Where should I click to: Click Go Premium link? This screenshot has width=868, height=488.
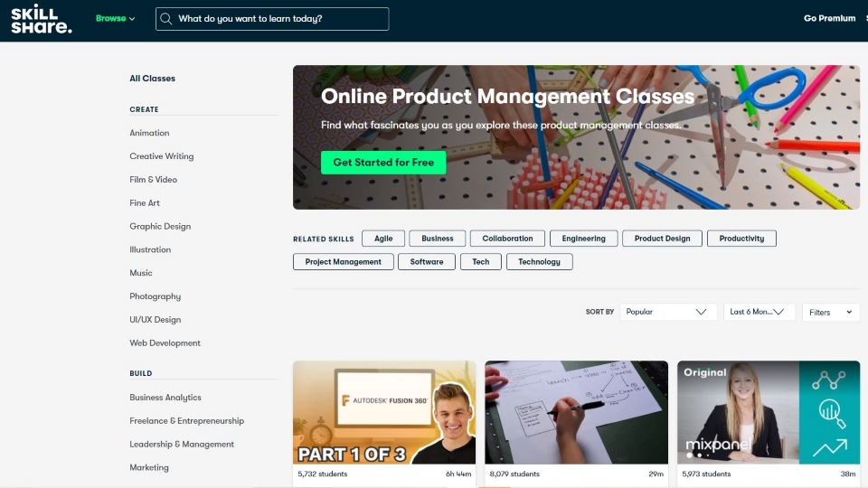click(829, 18)
